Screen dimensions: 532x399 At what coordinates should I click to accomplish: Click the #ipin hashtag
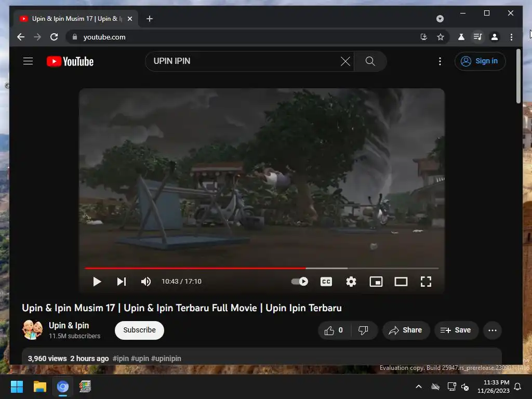tap(121, 358)
